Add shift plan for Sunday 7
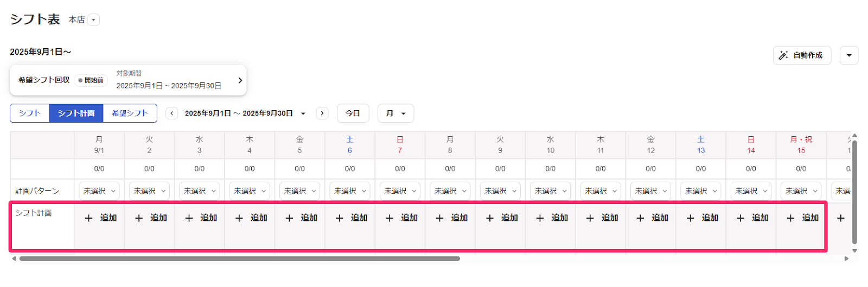The height and width of the screenshot is (287, 868). click(401, 218)
